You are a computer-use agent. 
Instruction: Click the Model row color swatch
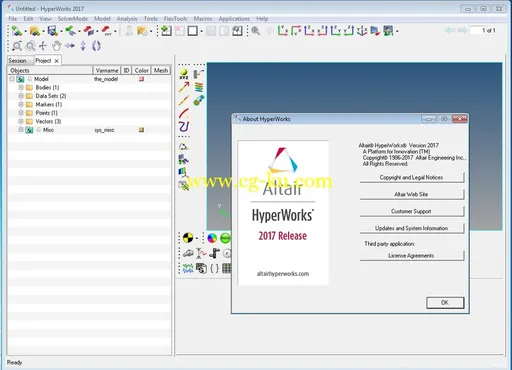coord(141,79)
